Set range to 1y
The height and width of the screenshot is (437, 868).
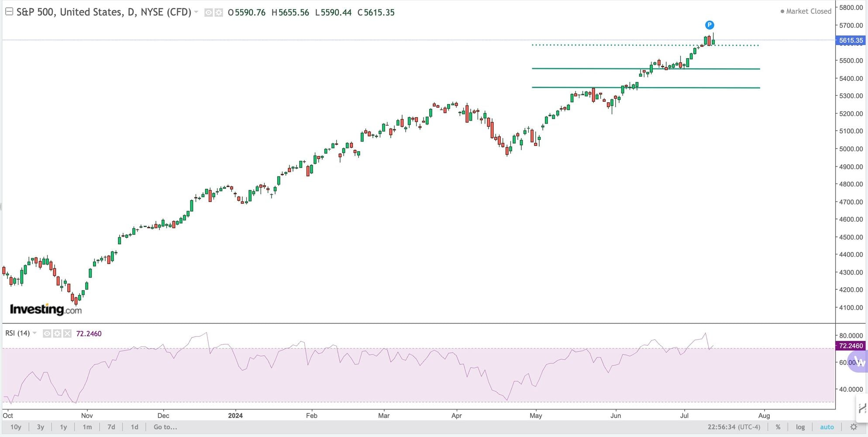tap(63, 427)
